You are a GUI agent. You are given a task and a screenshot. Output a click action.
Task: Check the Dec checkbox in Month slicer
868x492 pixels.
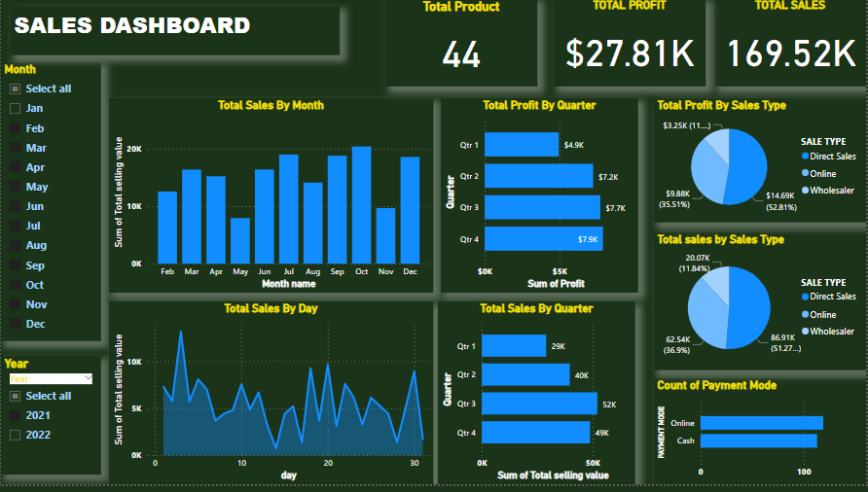tap(16, 325)
